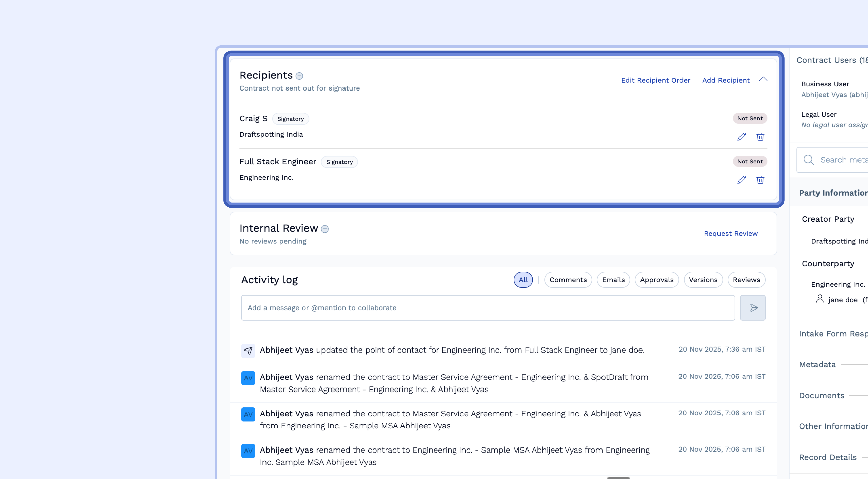This screenshot has width=868, height=479.
Task: Expand the Metadata section
Action: click(817, 365)
